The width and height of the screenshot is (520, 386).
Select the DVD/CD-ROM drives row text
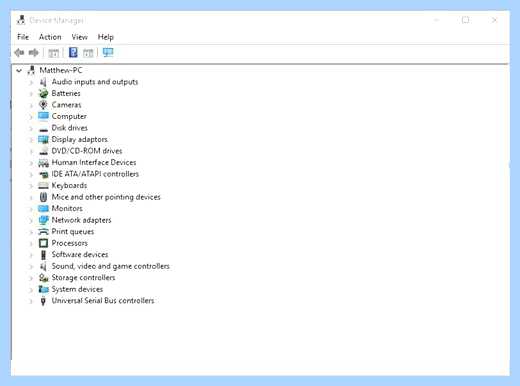[87, 151]
